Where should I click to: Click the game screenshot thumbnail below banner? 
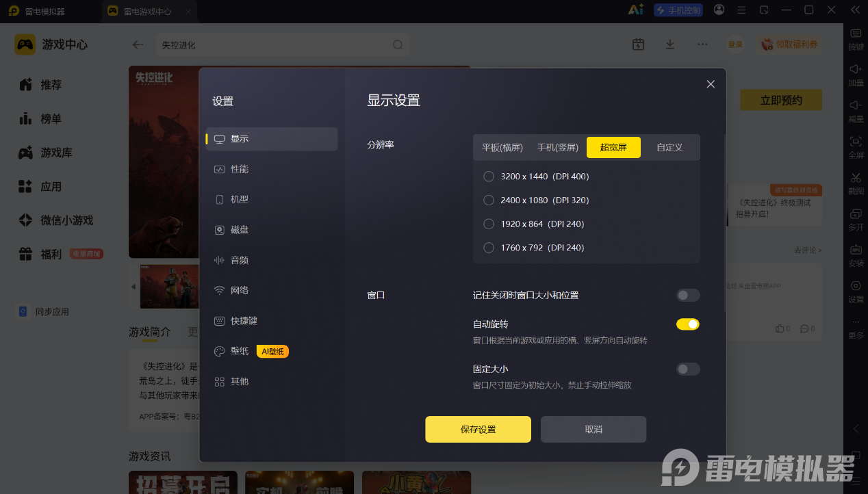pos(168,286)
